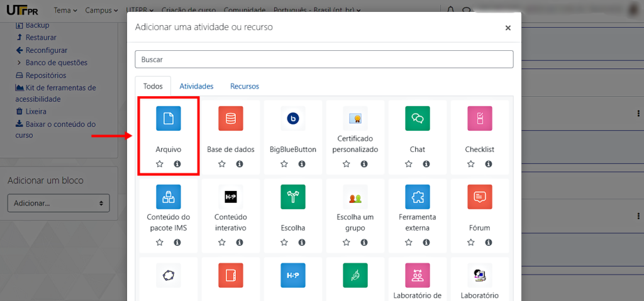Open upper three-dot menu on right
The width and height of the screenshot is (644, 301).
(x=638, y=113)
